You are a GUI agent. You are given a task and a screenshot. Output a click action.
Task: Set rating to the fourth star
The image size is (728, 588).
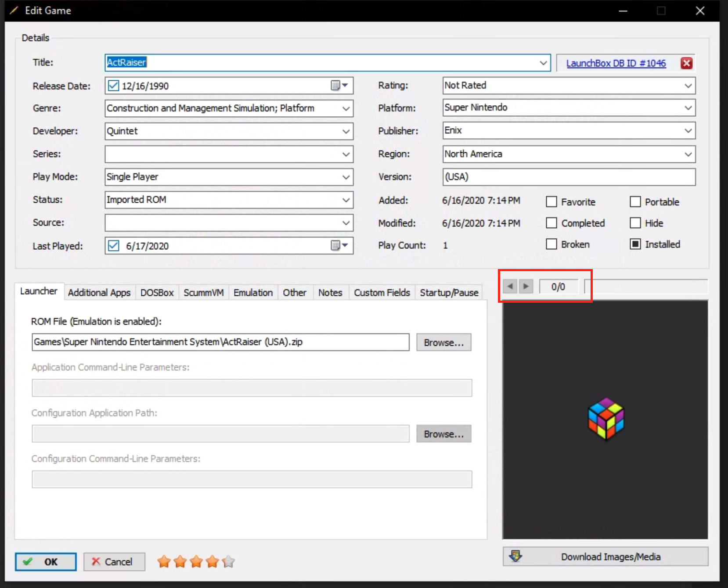tap(213, 561)
